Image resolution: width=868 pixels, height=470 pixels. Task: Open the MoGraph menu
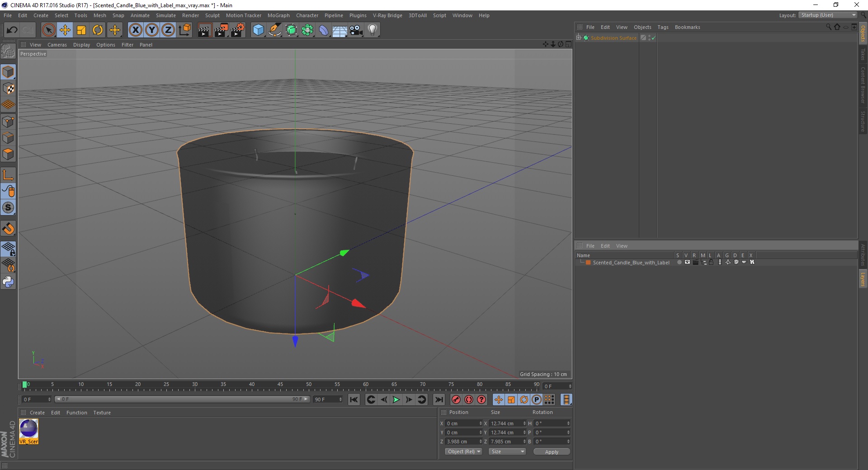(278, 15)
